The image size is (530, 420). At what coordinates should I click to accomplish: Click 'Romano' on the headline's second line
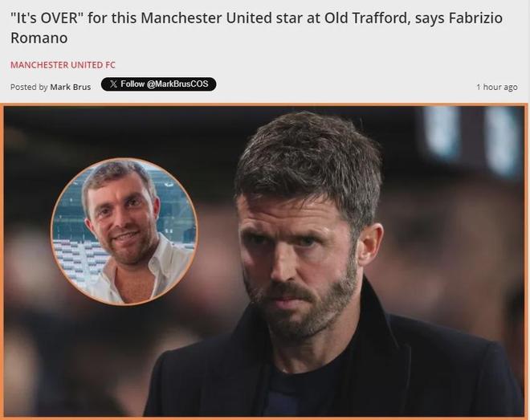[x=39, y=38]
